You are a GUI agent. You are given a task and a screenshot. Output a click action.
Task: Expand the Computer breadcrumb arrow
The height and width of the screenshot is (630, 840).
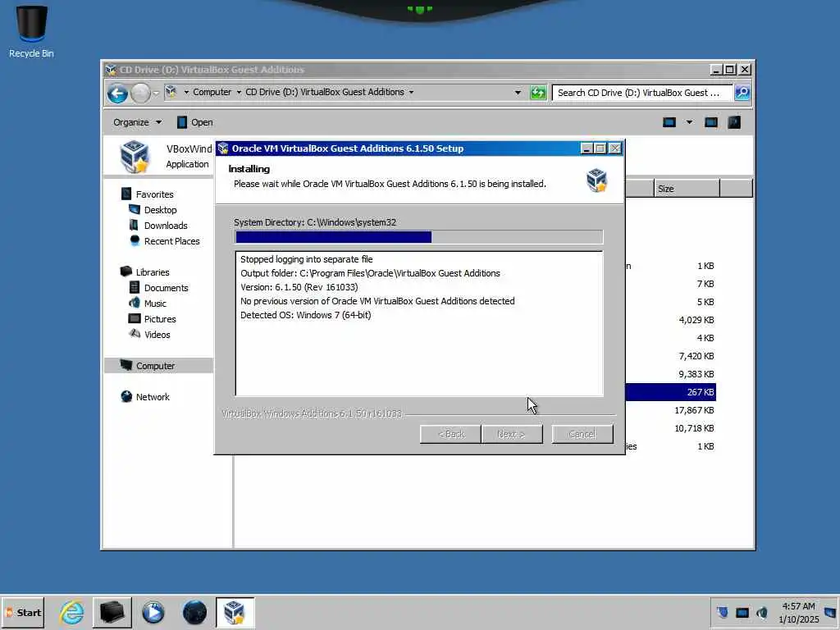click(x=239, y=92)
